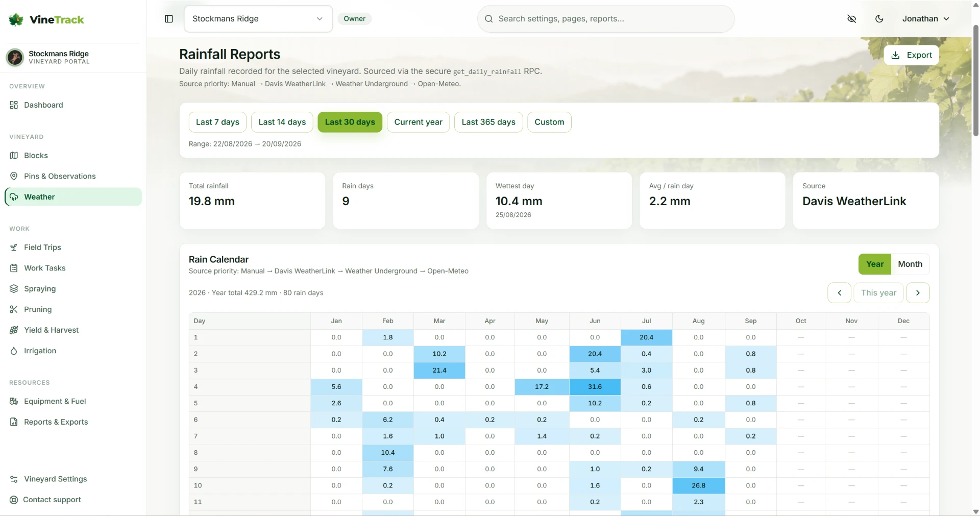
Task: Toggle the sidebar panel icon
Action: point(169,19)
